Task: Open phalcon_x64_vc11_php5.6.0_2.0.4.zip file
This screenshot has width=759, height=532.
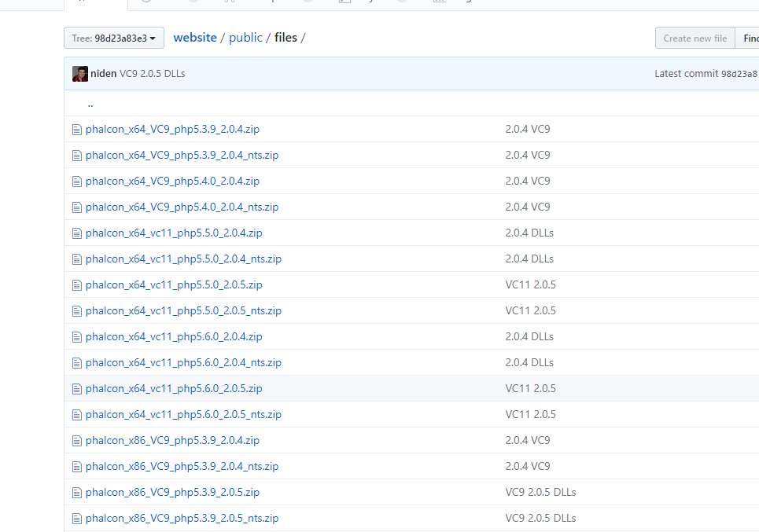Action: pyautogui.click(x=174, y=336)
